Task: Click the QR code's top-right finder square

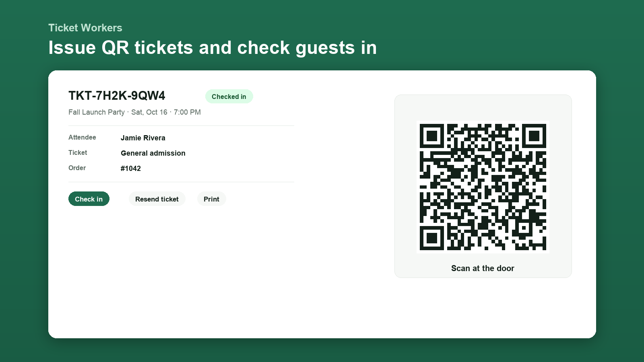Action: pos(534,136)
